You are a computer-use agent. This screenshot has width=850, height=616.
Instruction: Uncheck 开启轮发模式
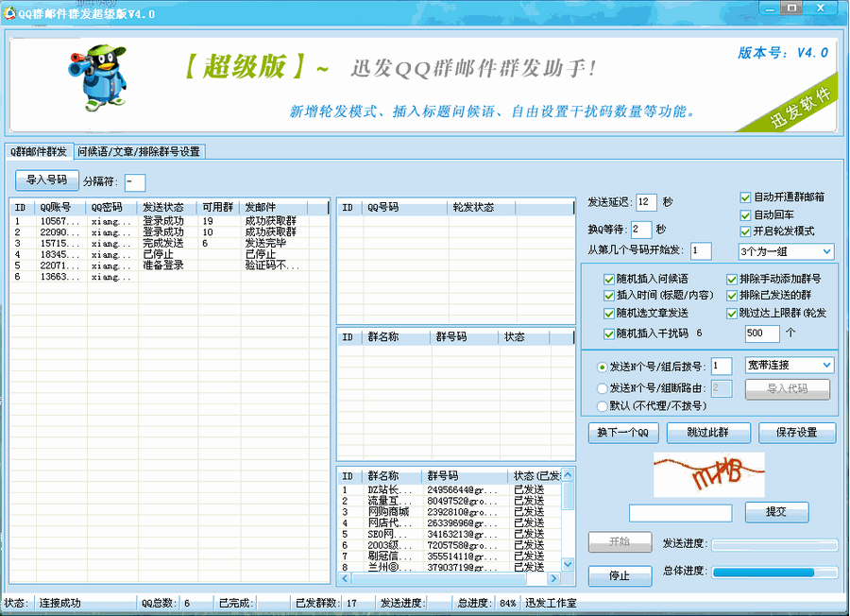click(x=746, y=231)
